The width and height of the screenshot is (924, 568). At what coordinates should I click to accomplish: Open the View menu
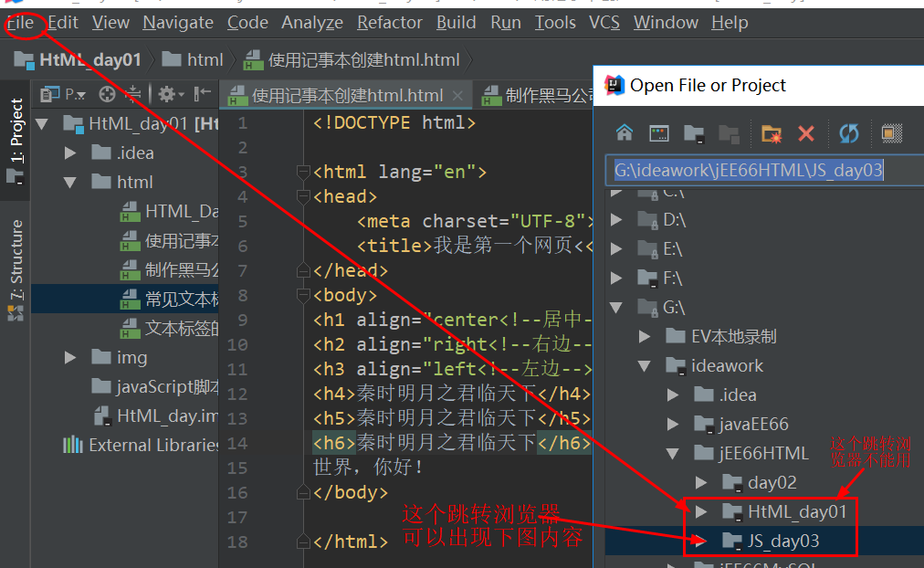pyautogui.click(x=110, y=23)
